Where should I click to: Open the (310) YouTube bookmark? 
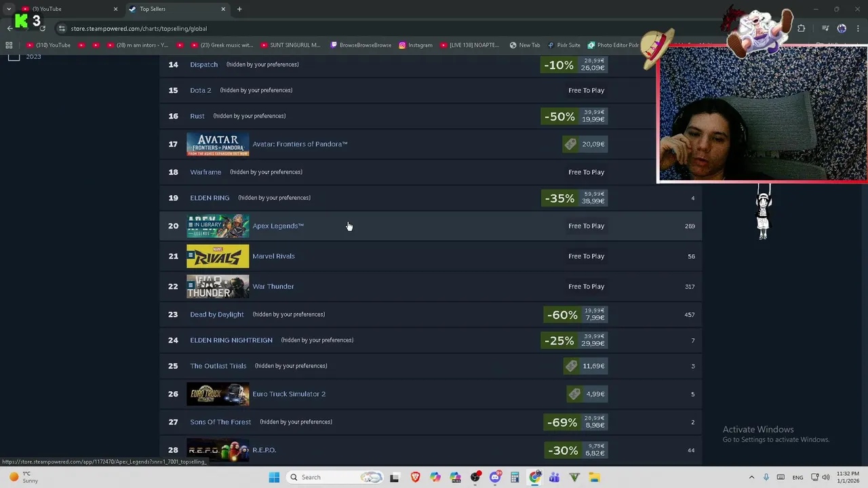48,45
